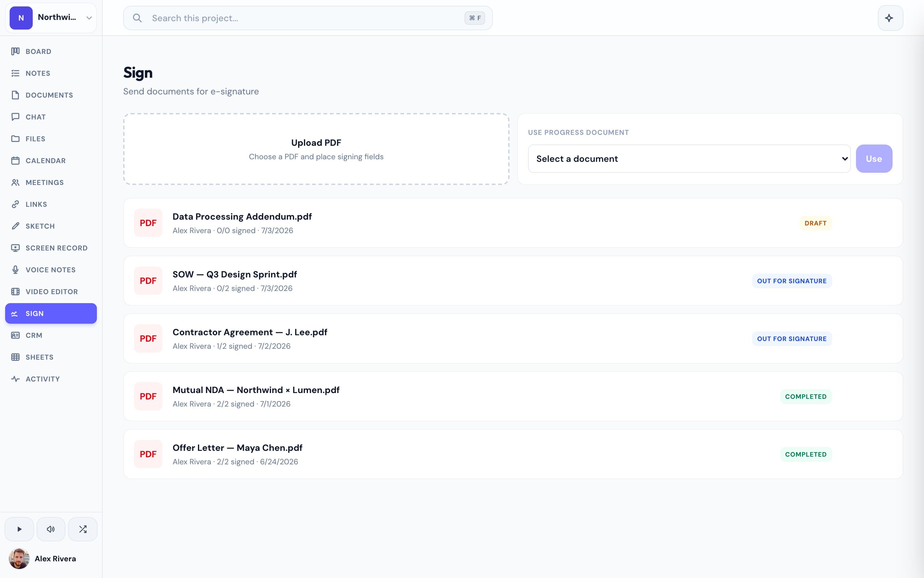The height and width of the screenshot is (578, 924).
Task: Click the Alex Rivera name in sidebar footer
Action: [x=56, y=558]
